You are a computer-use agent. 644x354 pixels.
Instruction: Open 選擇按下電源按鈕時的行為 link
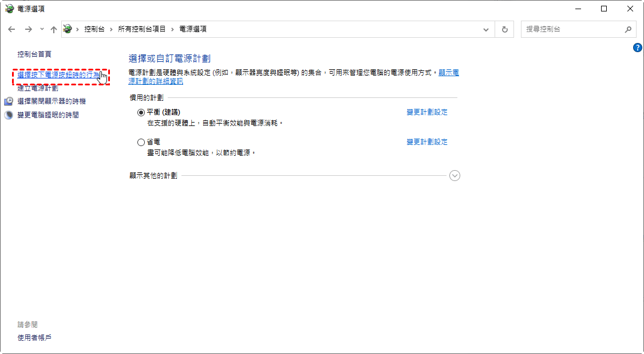(58, 75)
